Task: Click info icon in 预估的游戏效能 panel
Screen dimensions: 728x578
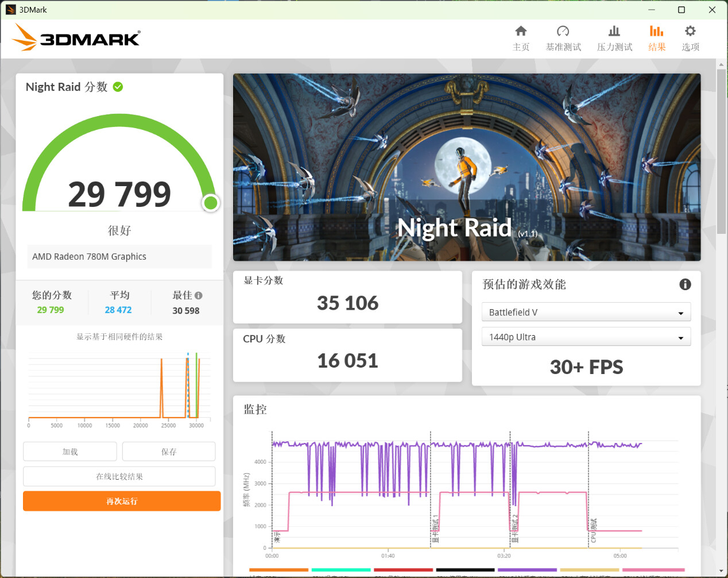Action: pyautogui.click(x=685, y=284)
